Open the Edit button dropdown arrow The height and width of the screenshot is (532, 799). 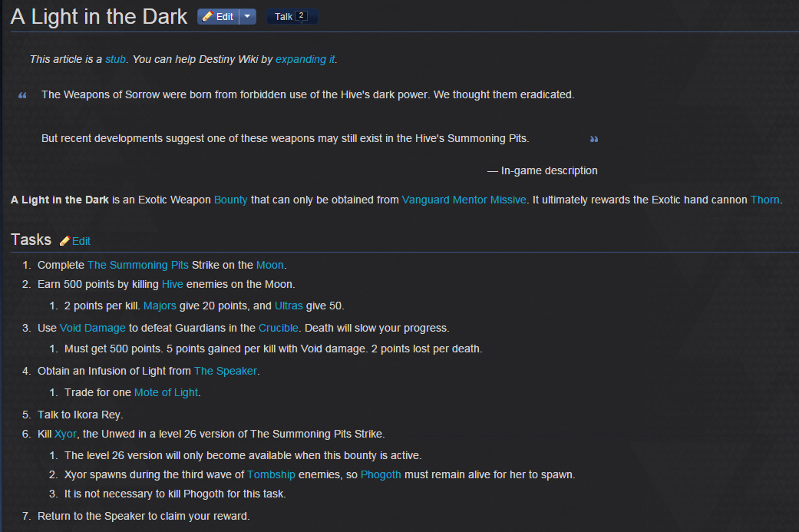(x=248, y=17)
